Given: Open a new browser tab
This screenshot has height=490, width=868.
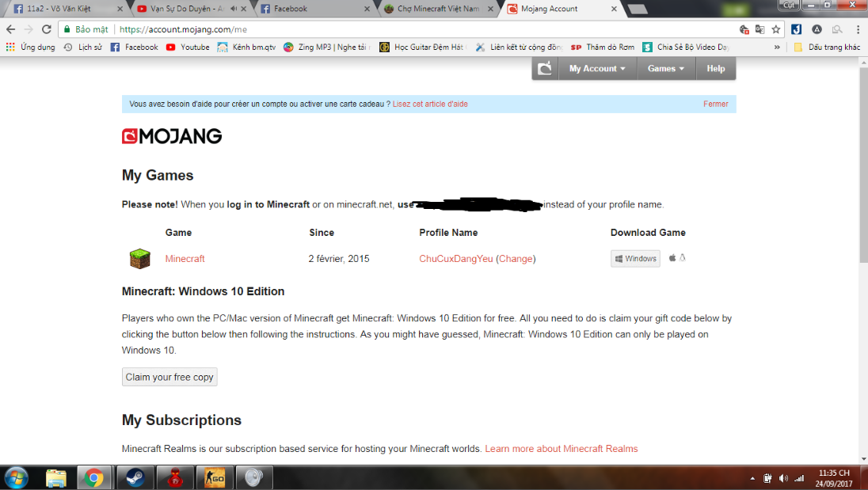Looking at the screenshot, I should click(638, 9).
